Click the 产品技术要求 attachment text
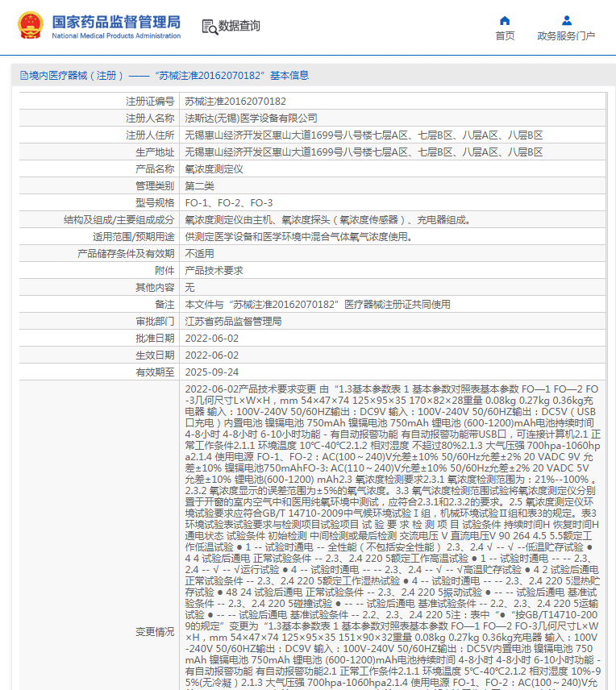616x690 pixels. [214, 271]
